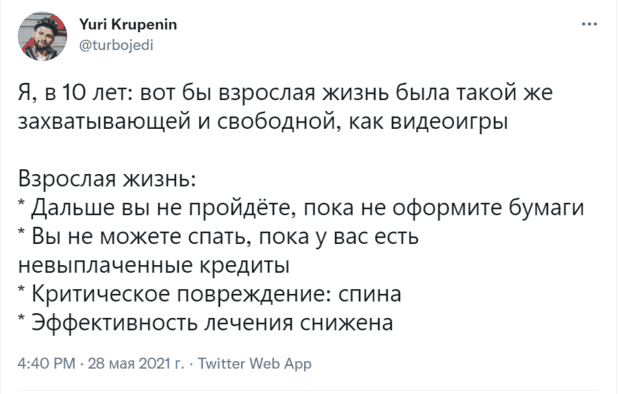Click the 4:40 PM timestamp
Image resolution: width=620 pixels, height=394 pixels.
click(x=46, y=363)
